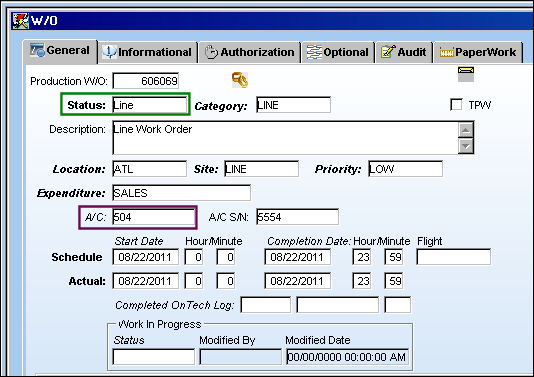The image size is (534, 377).
Task: Switch to the Informational tab
Action: [x=147, y=52]
